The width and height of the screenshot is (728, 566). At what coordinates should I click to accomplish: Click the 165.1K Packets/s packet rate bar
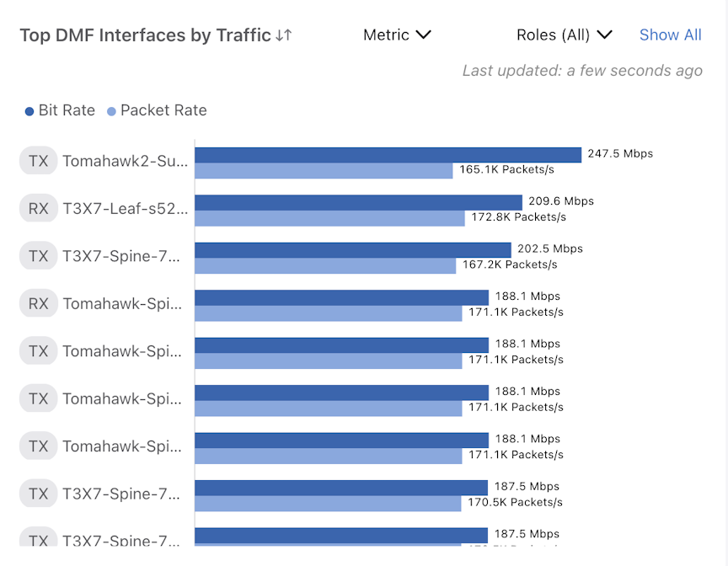tap(324, 170)
